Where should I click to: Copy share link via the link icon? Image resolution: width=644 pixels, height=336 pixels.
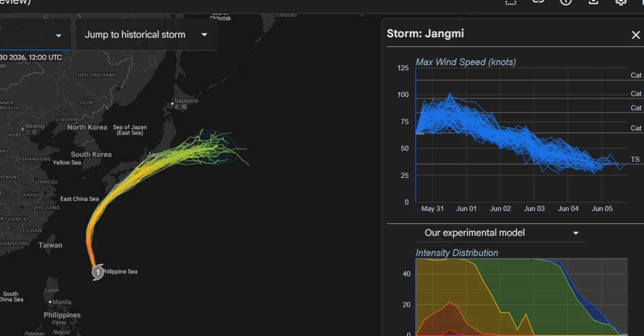538,2
